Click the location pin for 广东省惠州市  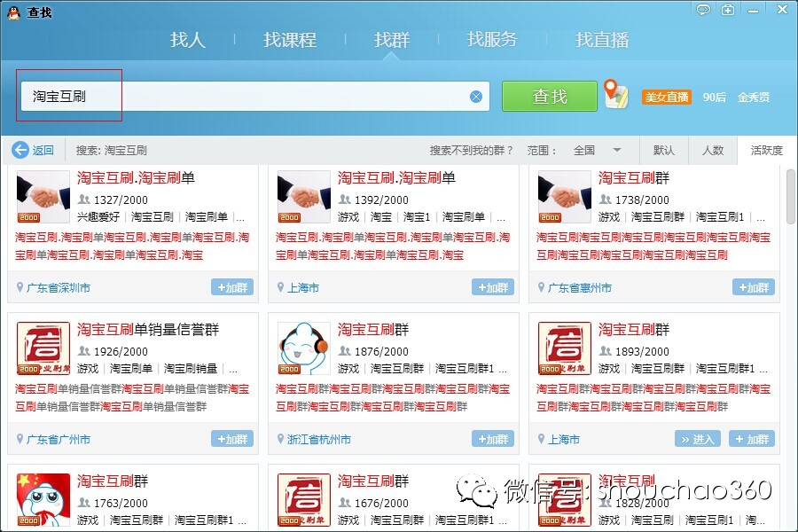[542, 288]
